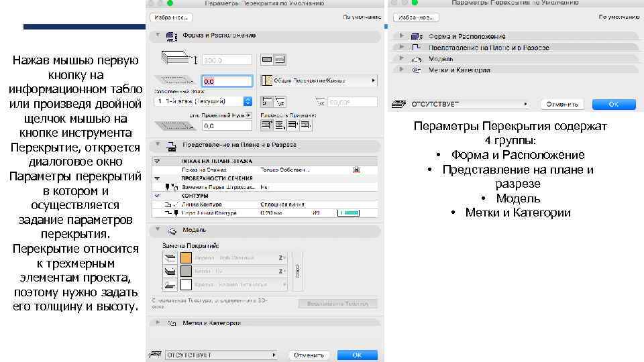The width and height of the screenshot is (644, 362).
Task: Expand Метки и Категории in the right dialog
Action: [402, 69]
